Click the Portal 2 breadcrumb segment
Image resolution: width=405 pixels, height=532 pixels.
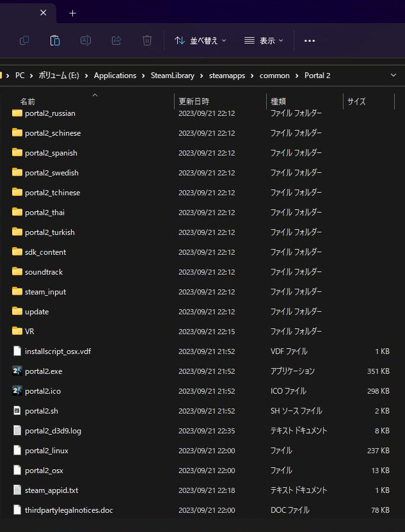(317, 76)
